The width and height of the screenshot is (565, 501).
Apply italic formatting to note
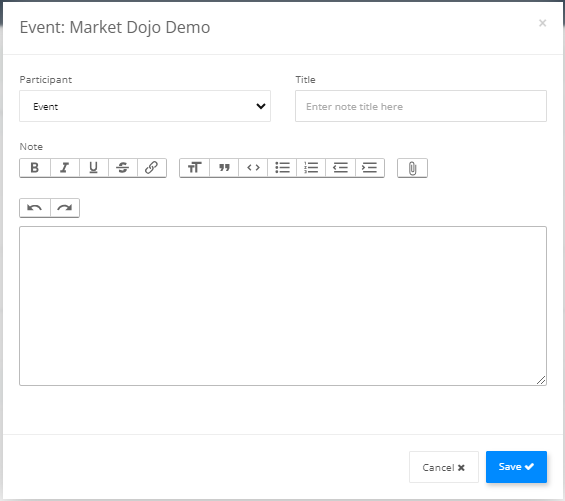(x=65, y=168)
